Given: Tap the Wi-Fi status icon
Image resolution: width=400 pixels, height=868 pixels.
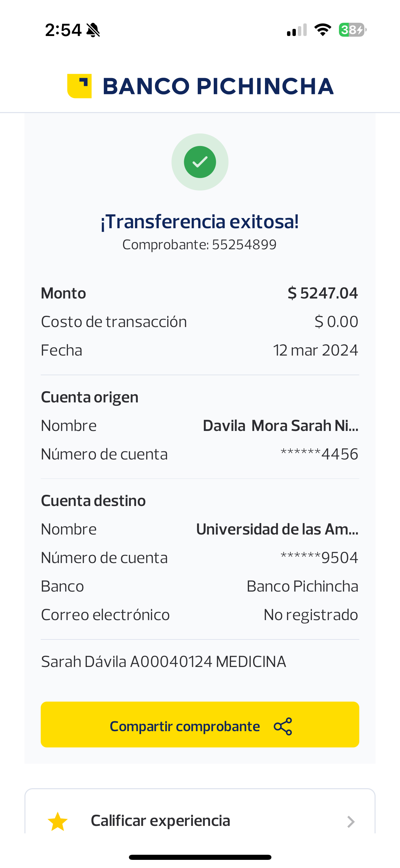Looking at the screenshot, I should pos(323,30).
